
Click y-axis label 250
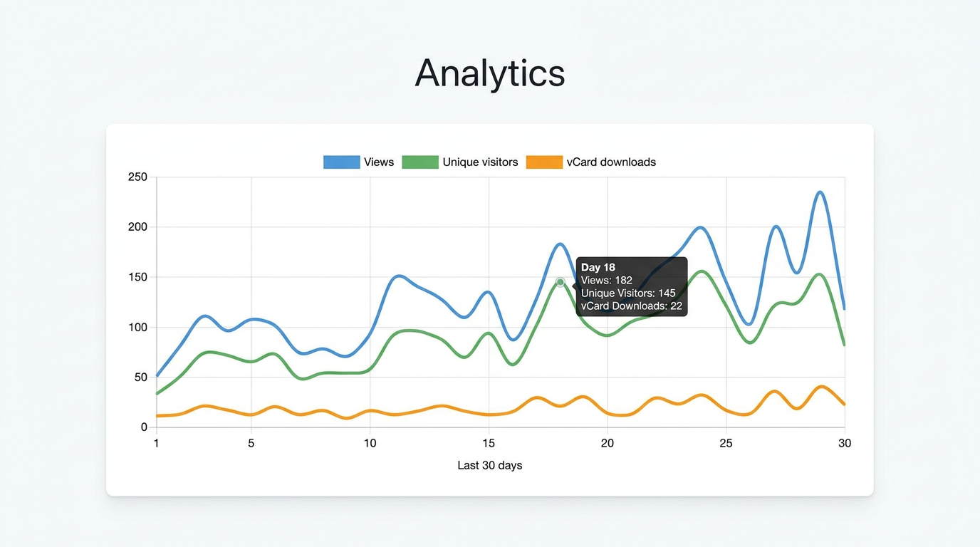pyautogui.click(x=137, y=177)
